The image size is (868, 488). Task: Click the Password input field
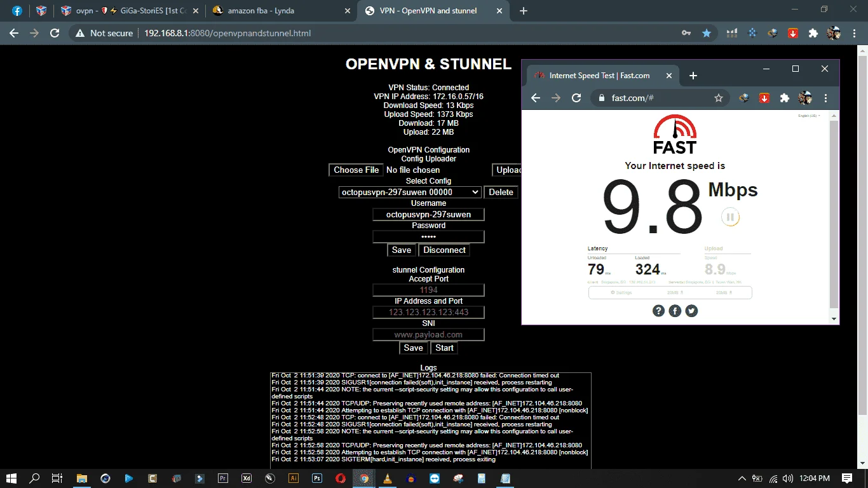428,237
